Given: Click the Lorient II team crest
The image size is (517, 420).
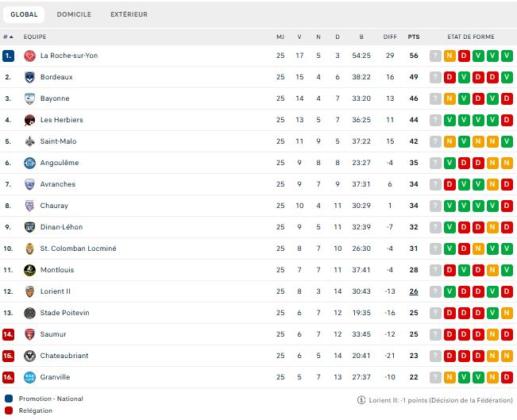Looking at the screenshot, I should click(29, 291).
